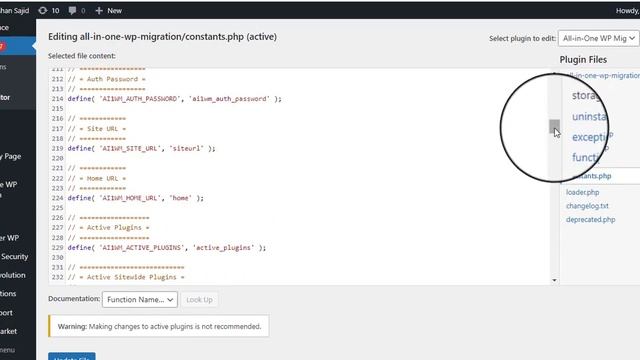Open the comments bubble icon in admin bar
Viewport: 640px width, 360px height.
(76, 11)
